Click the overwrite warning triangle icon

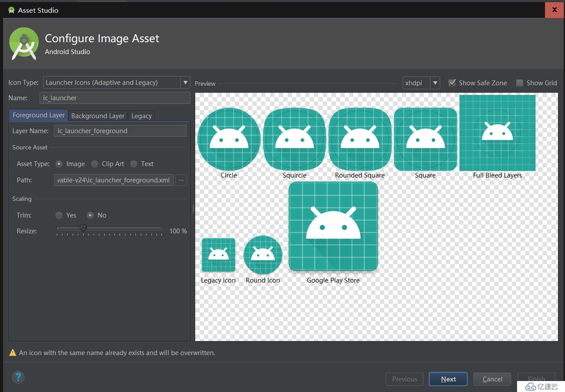pos(13,352)
